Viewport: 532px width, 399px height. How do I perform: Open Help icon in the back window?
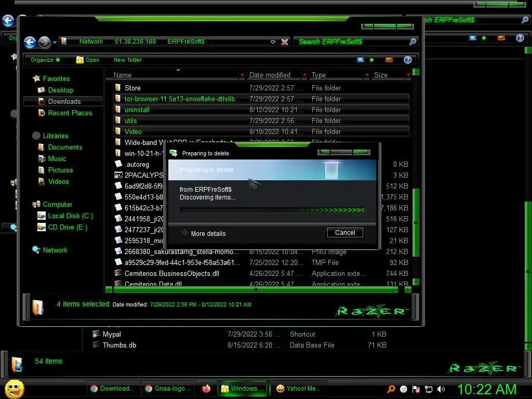520,38
